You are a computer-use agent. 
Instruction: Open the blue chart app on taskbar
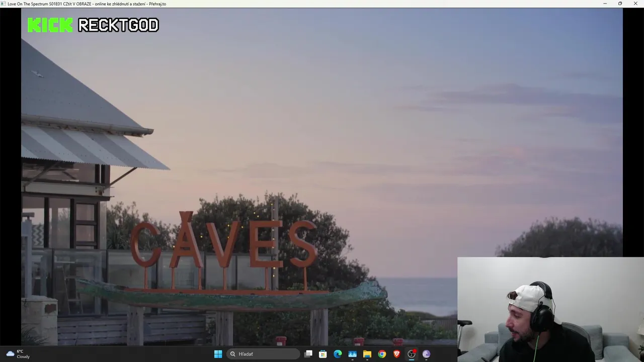coord(352,354)
